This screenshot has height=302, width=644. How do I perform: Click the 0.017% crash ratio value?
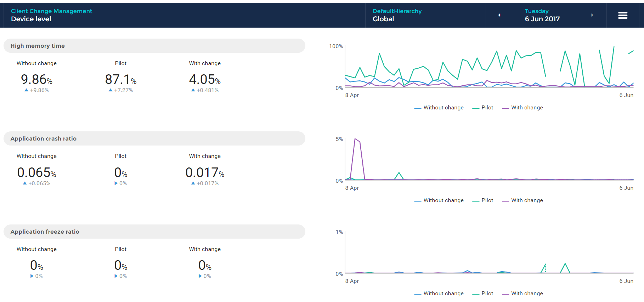205,172
